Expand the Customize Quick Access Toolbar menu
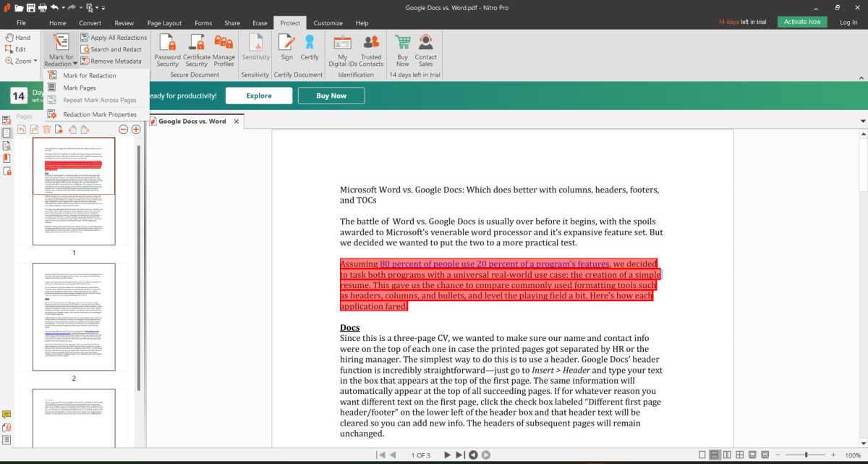Image resolution: width=868 pixels, height=464 pixels. (103, 8)
